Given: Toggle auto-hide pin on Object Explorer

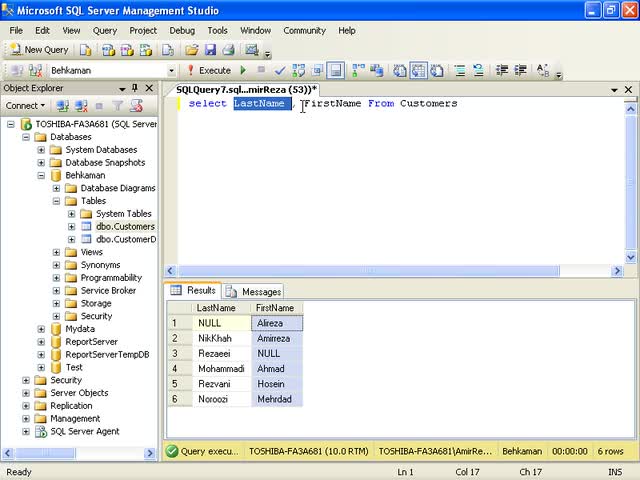Looking at the screenshot, I should coord(135,88).
